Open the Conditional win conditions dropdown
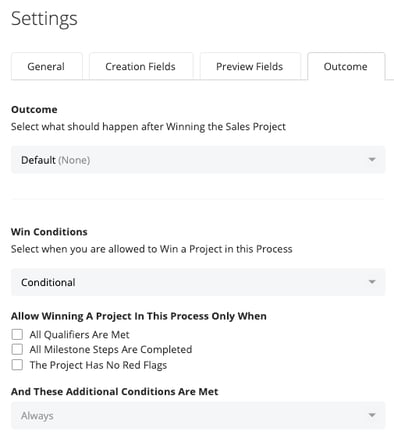This screenshot has height=438, width=394. tap(198, 282)
